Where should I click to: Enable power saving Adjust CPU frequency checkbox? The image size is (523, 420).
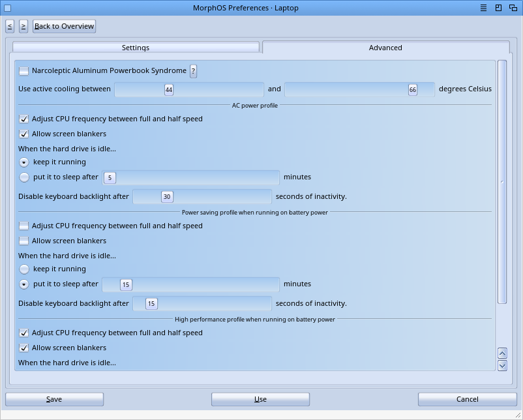[x=23, y=226]
